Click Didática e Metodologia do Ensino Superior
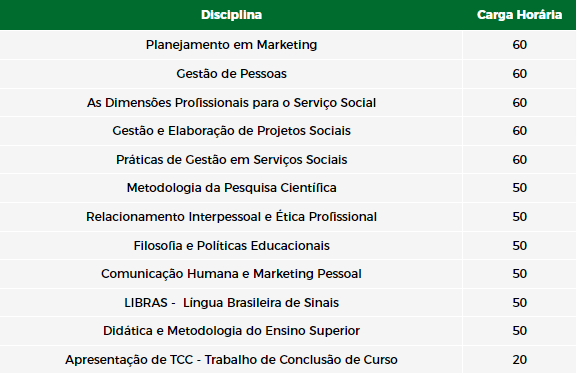This screenshot has height=376, width=577. tap(231, 331)
